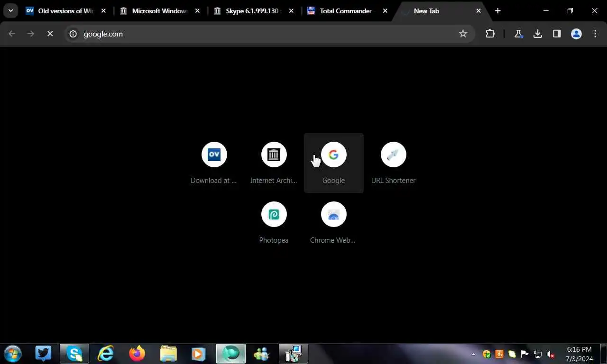The image size is (607, 364).
Task: Open the Windows Start menu orb
Action: (12, 354)
